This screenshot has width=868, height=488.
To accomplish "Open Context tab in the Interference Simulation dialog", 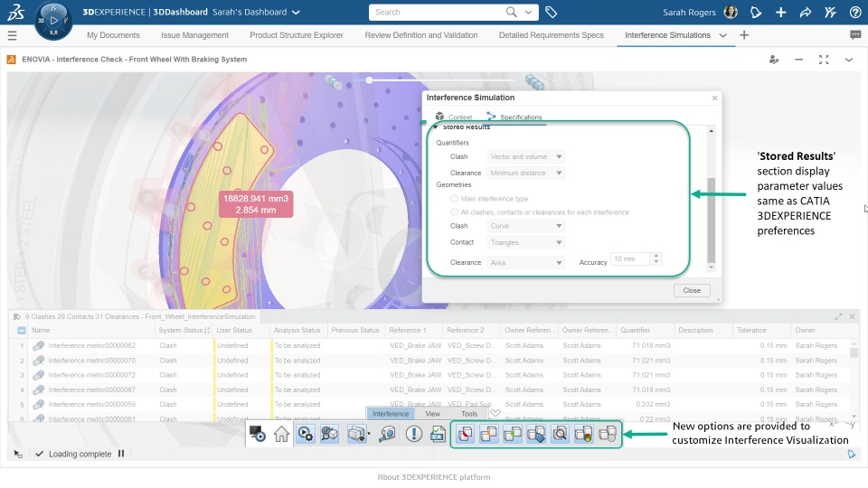I will (454, 117).
